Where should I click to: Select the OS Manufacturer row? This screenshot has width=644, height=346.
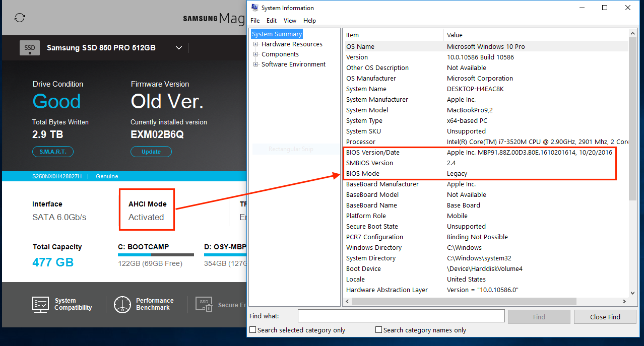[x=486, y=78]
